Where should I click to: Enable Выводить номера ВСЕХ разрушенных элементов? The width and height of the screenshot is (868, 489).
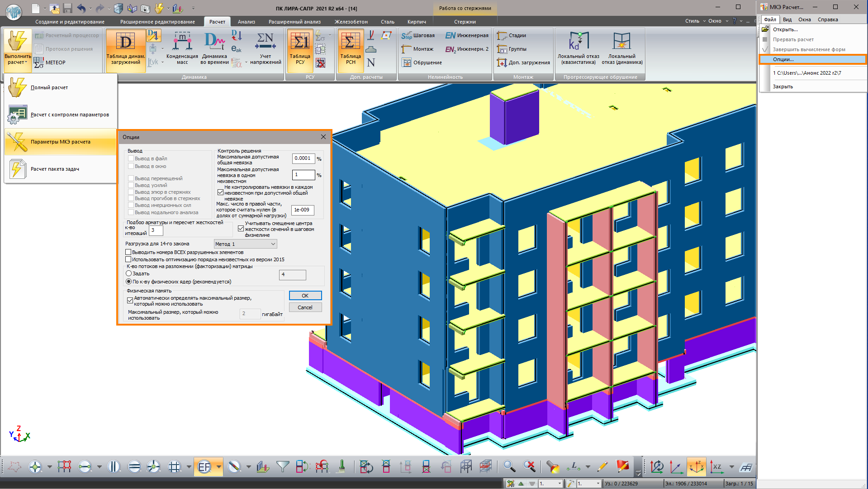pos(128,252)
